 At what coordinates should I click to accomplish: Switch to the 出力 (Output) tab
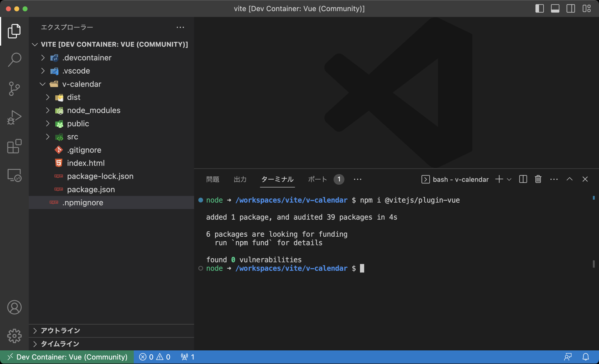point(240,179)
